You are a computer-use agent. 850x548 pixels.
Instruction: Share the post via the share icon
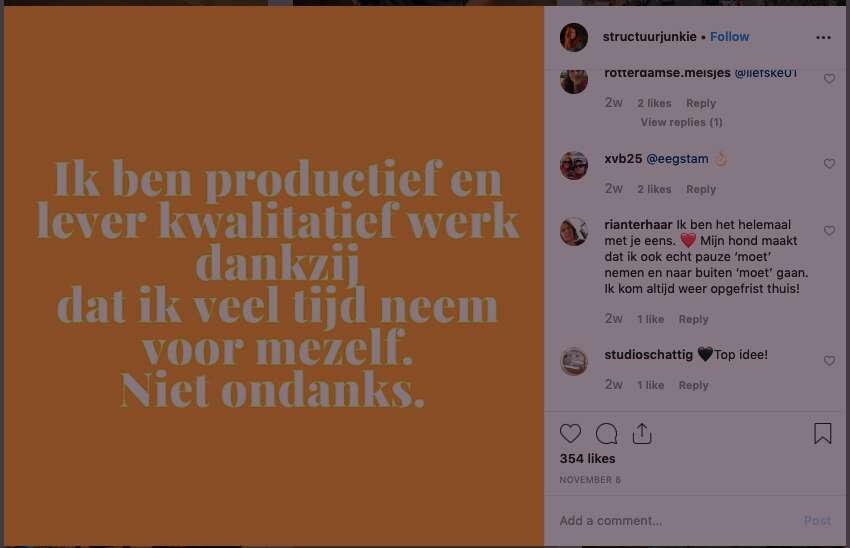coord(642,434)
